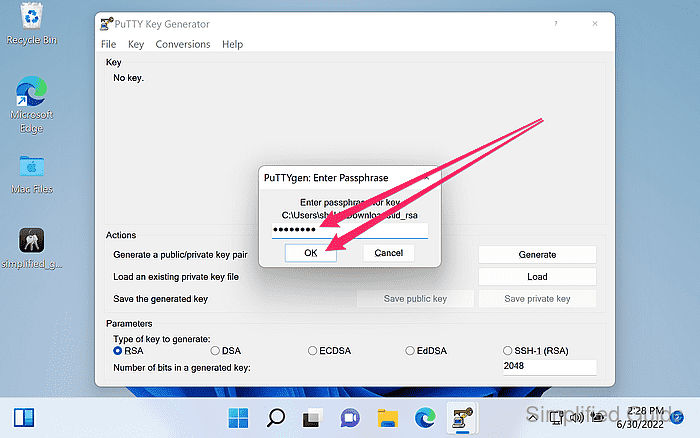Select the simplified_g... keychain desktop icon
Image resolution: width=700 pixels, height=438 pixels.
(31, 248)
